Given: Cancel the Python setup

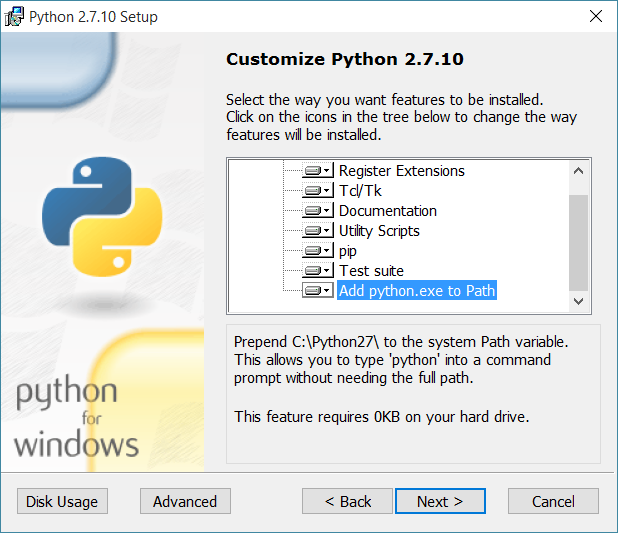Looking at the screenshot, I should (553, 501).
